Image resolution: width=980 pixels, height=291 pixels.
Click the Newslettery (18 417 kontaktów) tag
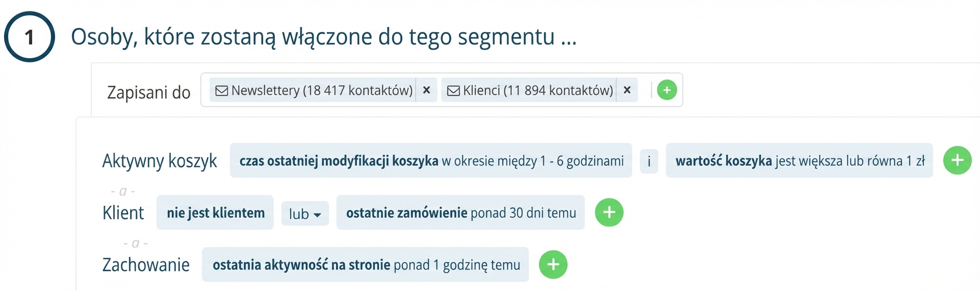coord(321,90)
